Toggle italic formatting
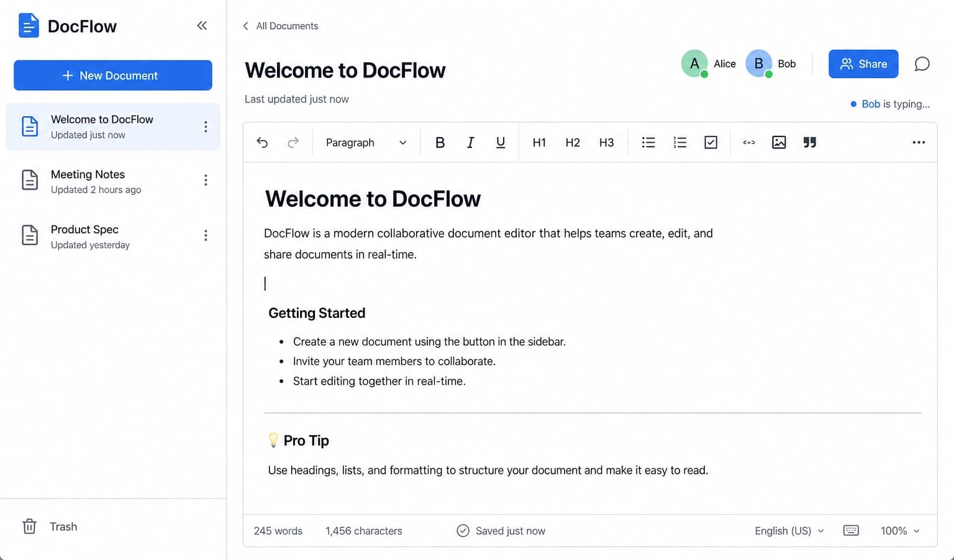Viewport: 954px width, 560px height. pos(470,142)
